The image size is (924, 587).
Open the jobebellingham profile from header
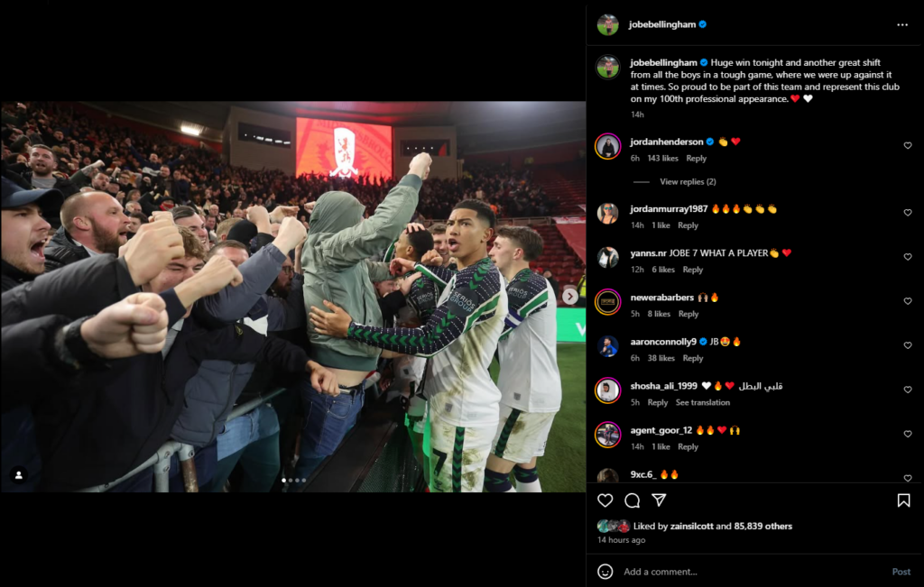tap(661, 24)
